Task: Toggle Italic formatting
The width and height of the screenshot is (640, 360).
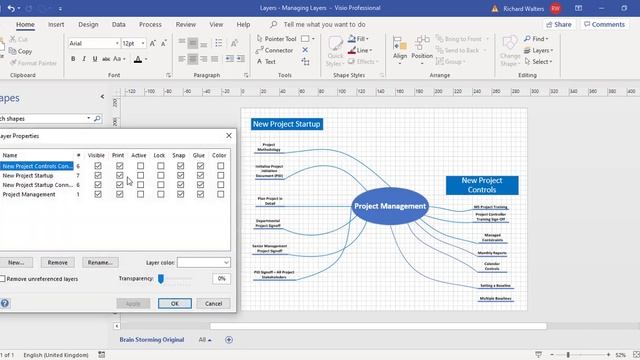Action: [84, 59]
